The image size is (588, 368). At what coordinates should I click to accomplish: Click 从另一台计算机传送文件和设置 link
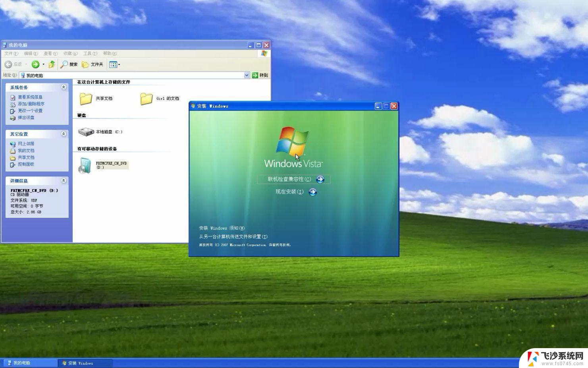click(233, 236)
